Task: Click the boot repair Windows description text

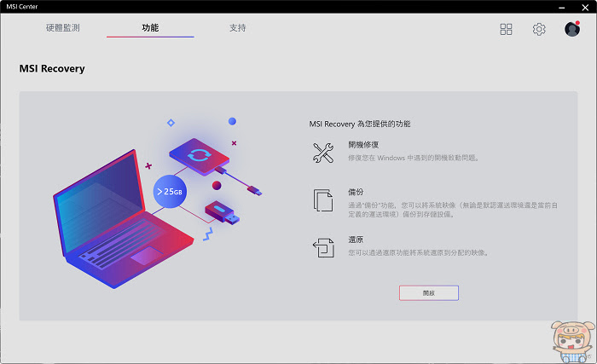Action: [x=414, y=158]
